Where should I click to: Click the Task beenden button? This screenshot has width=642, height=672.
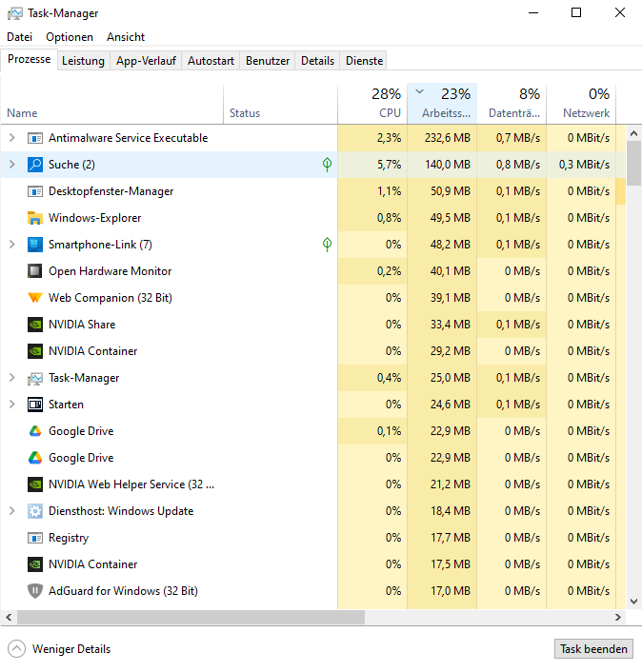(593, 649)
